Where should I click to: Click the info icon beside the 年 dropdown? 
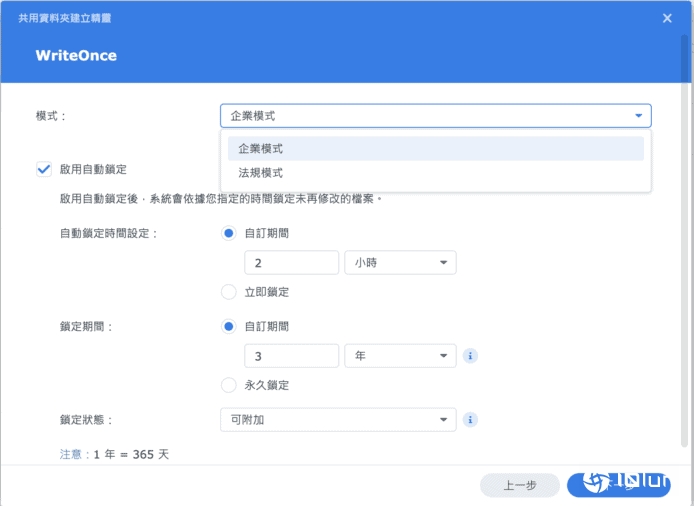(x=470, y=356)
